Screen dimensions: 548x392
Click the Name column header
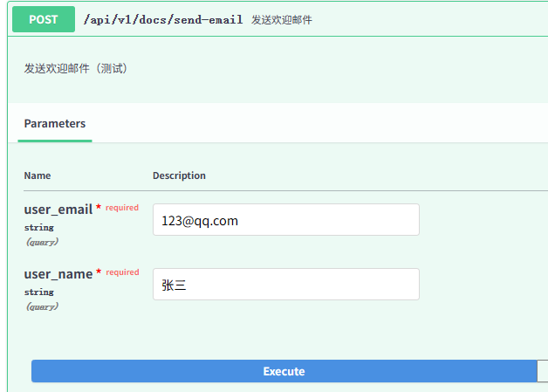coord(38,175)
